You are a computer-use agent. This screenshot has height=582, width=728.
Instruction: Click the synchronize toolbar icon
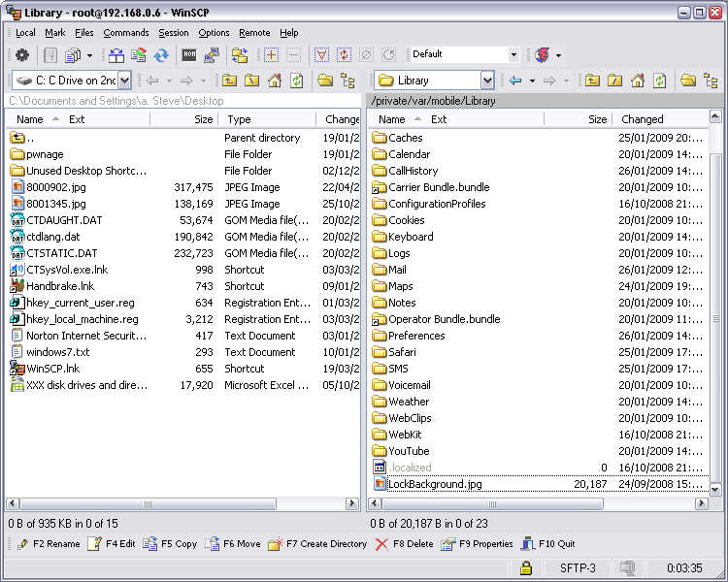coord(139,55)
